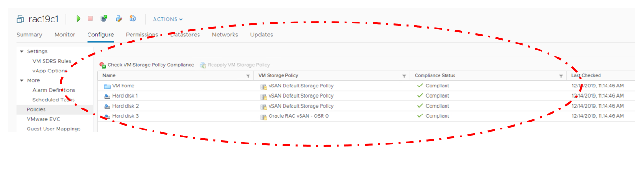Filter the Name column
644x172 pixels.
tap(248, 76)
